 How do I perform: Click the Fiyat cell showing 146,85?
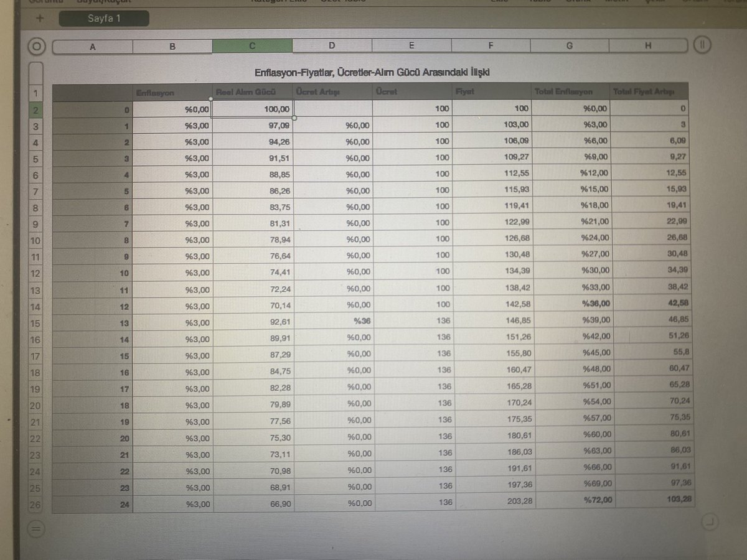(x=492, y=320)
